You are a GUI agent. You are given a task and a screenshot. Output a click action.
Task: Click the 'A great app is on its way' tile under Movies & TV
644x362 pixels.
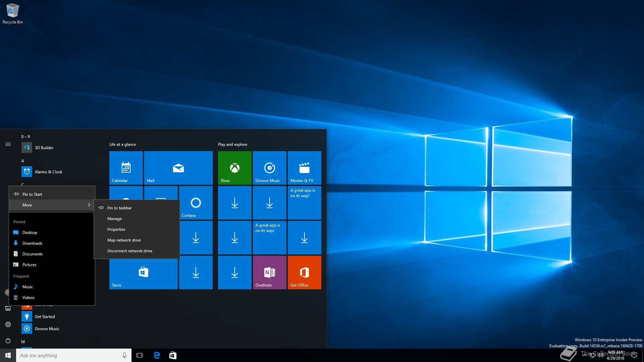(305, 202)
